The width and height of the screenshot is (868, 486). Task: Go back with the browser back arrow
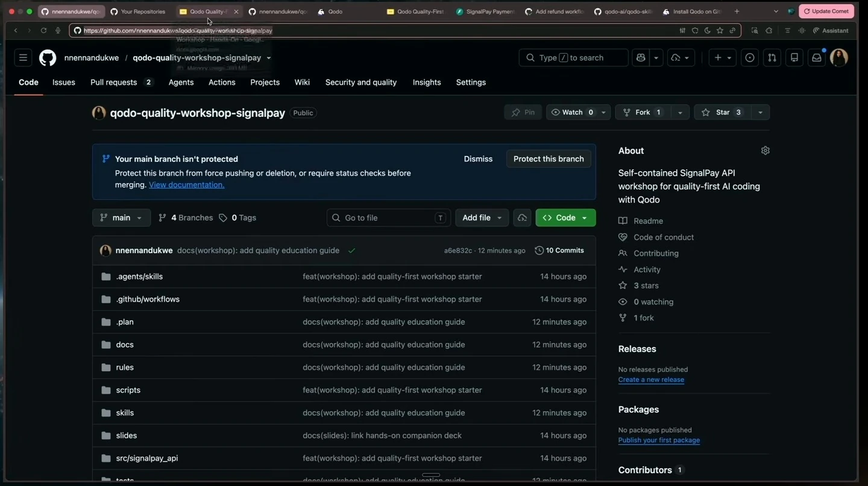pyautogui.click(x=16, y=31)
